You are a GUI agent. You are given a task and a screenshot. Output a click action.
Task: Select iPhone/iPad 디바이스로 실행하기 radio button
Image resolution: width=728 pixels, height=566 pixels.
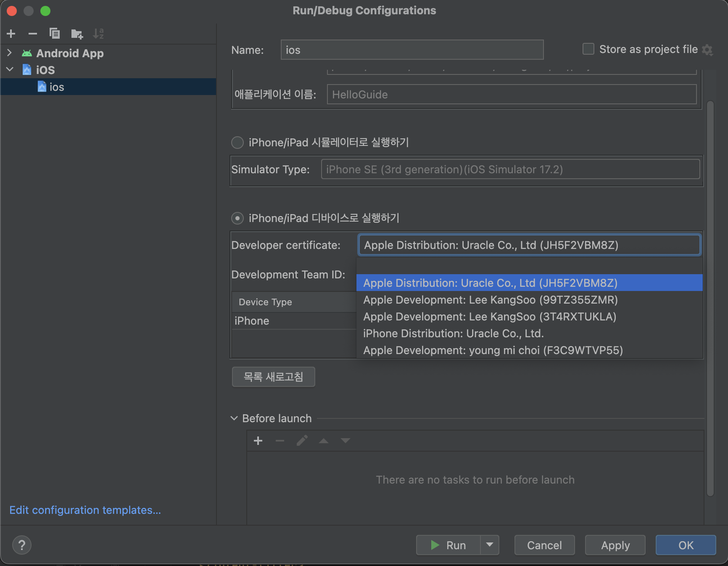coord(237,218)
